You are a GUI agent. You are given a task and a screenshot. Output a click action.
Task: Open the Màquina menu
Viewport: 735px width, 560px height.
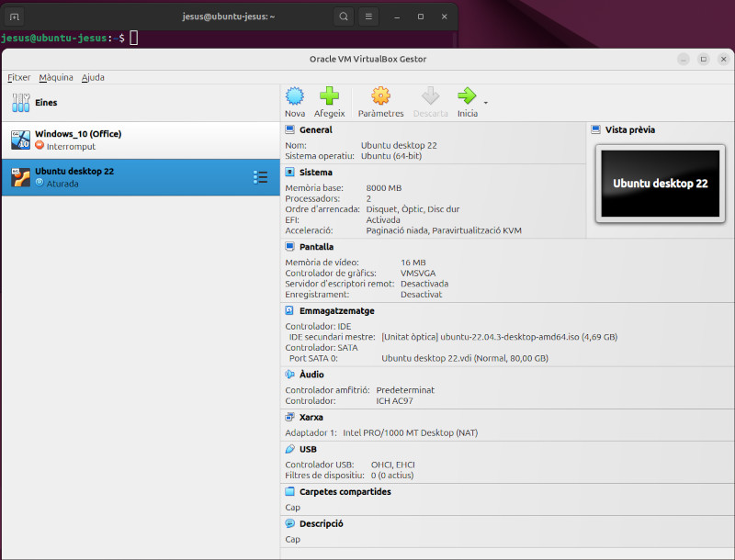55,77
